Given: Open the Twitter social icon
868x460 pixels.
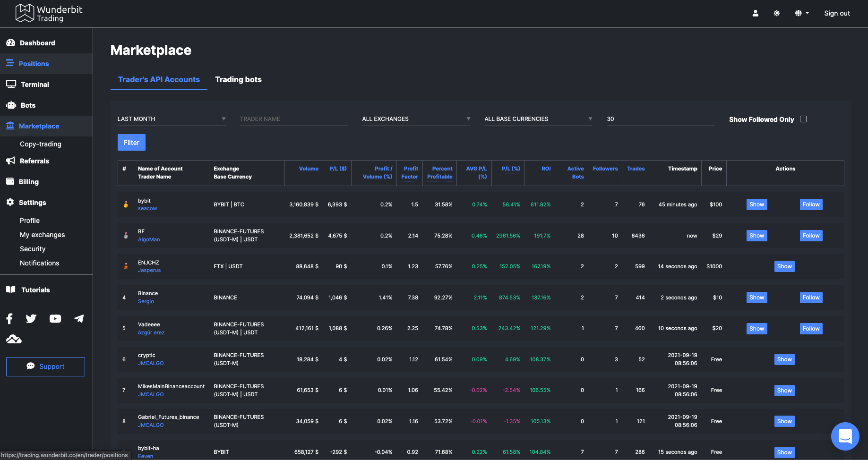Looking at the screenshot, I should point(31,319).
